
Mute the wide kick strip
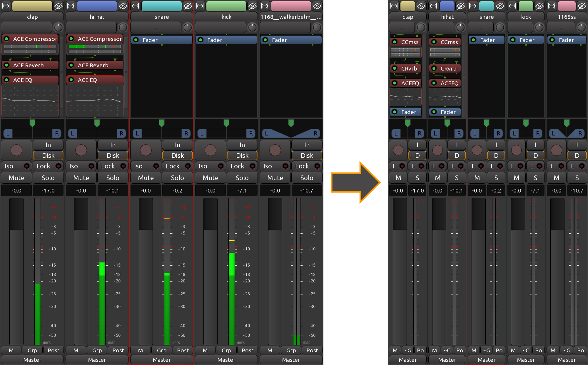211,178
